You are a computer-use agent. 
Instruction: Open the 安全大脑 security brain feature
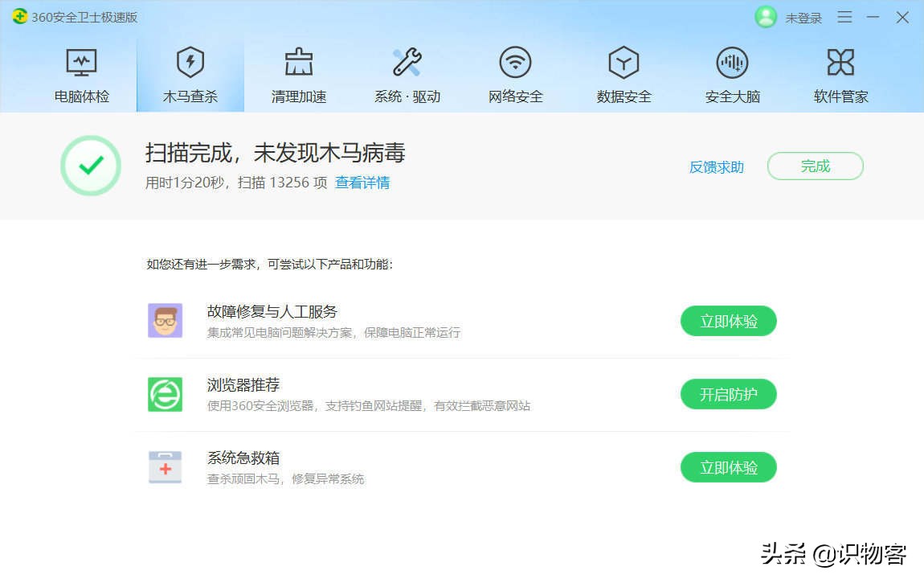pos(732,72)
